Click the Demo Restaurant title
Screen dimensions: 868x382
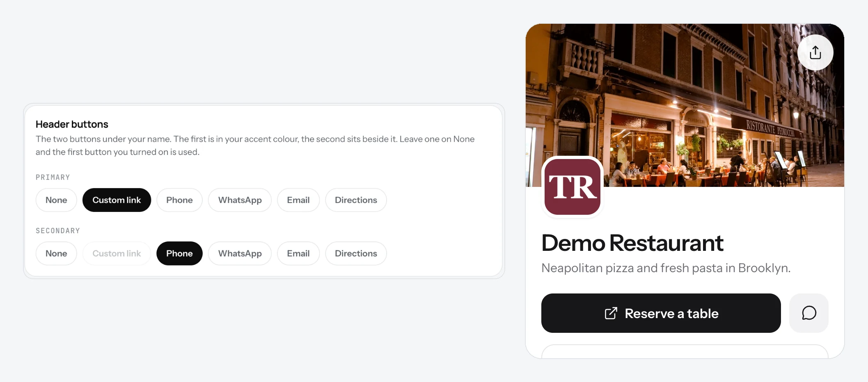[632, 243]
